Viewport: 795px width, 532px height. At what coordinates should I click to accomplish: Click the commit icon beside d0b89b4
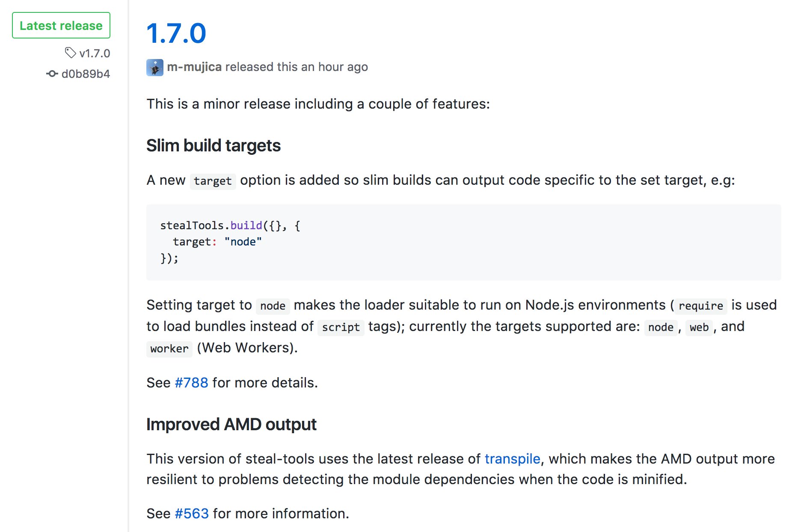52,74
